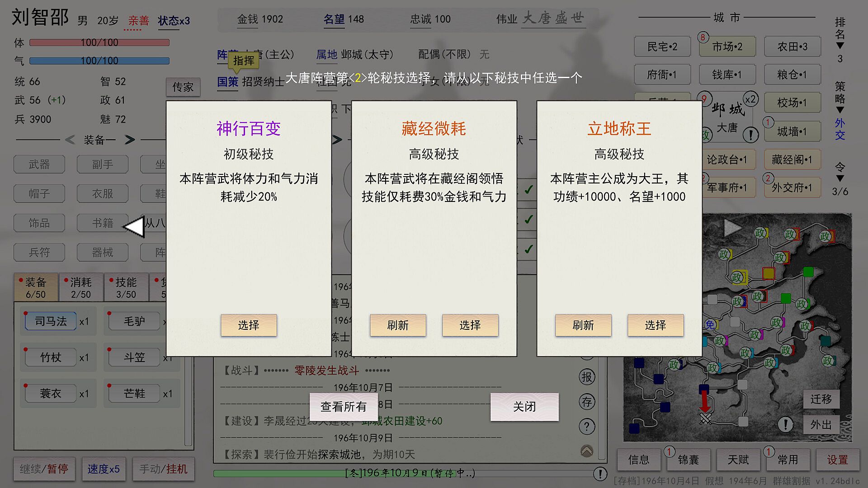The width and height of the screenshot is (868, 488).
Task: Open the 技能 skills tab
Action: [x=126, y=287]
